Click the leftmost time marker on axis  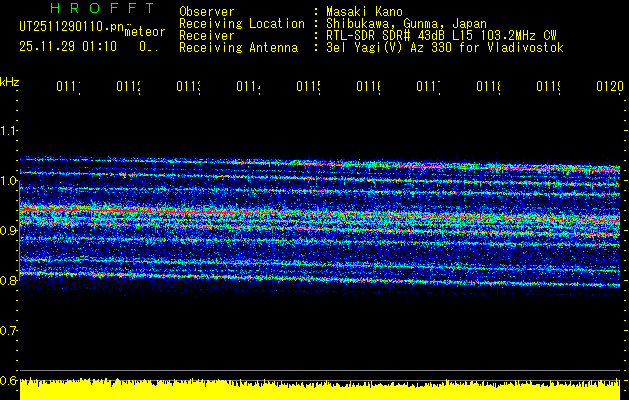[x=68, y=88]
